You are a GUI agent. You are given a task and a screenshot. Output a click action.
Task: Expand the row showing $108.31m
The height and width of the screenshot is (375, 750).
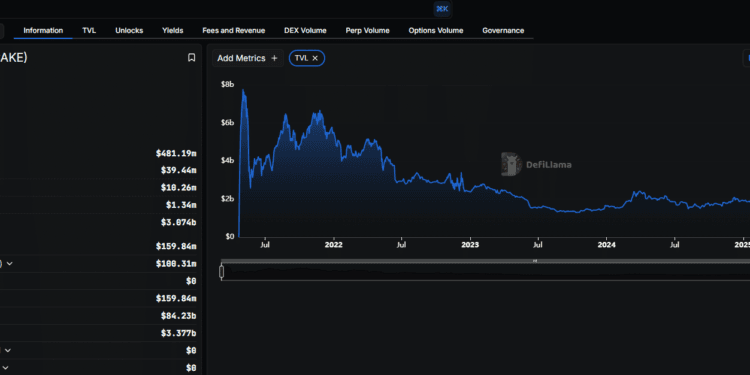click(x=10, y=264)
